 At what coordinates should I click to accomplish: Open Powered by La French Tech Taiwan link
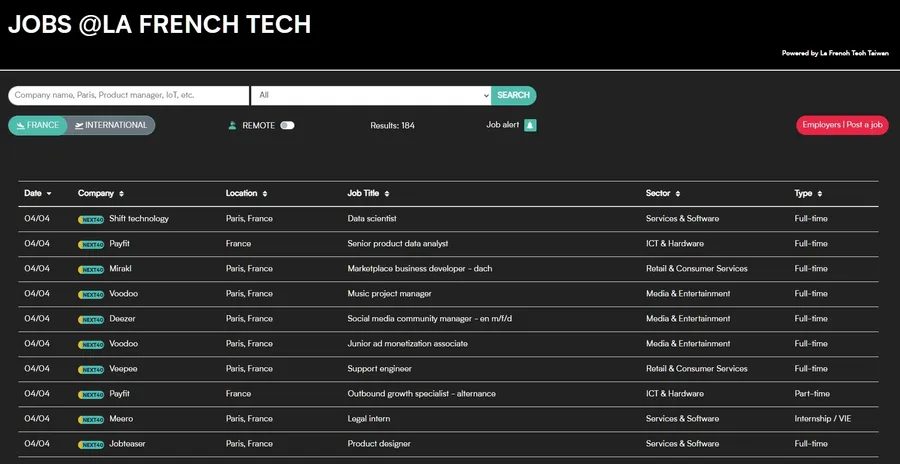835,53
